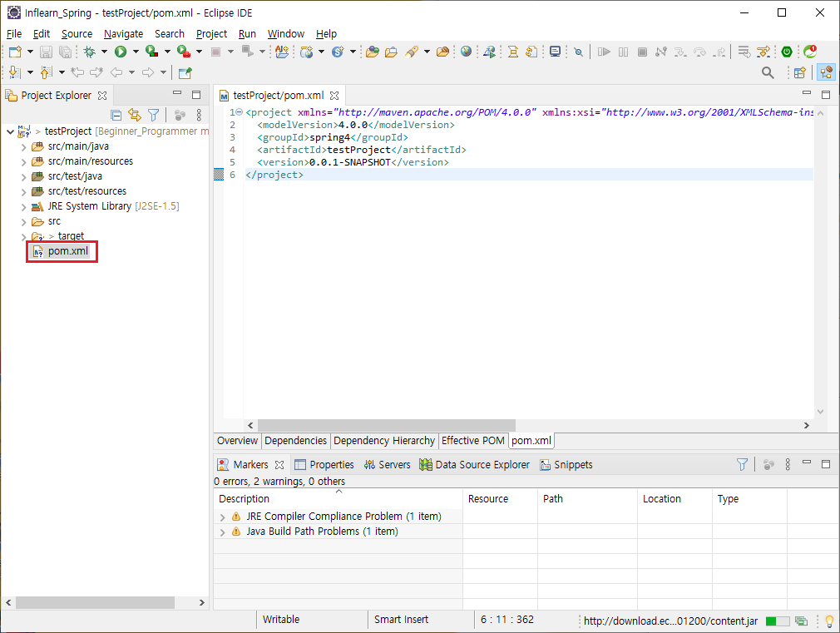The height and width of the screenshot is (633, 840).
Task: Click the editor horizontal scrollbar thumb
Action: coord(386,425)
